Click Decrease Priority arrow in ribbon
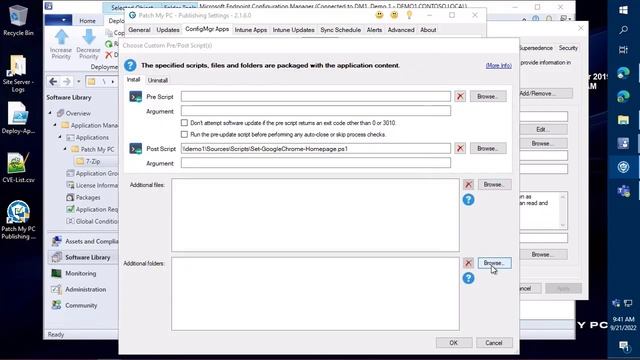The image size is (640, 360). [x=88, y=44]
